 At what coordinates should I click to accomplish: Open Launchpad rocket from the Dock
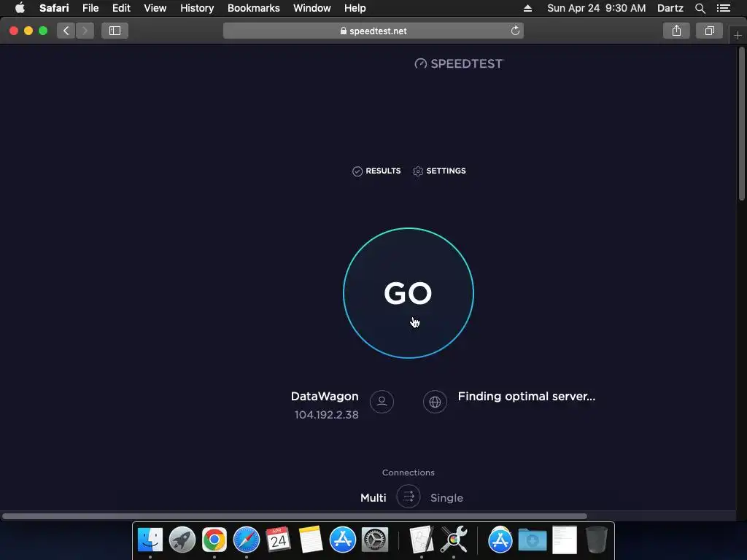[182, 540]
